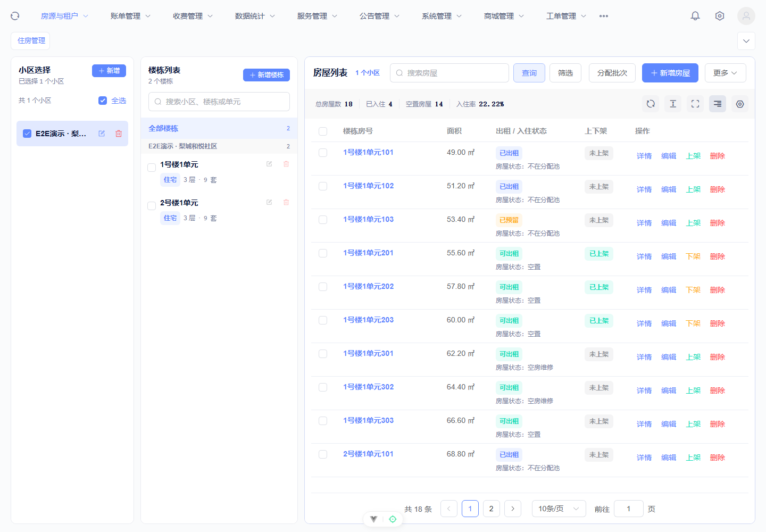The height and width of the screenshot is (532, 766).
Task: Open 详情 for 1号楼1单元102
Action: pos(644,189)
